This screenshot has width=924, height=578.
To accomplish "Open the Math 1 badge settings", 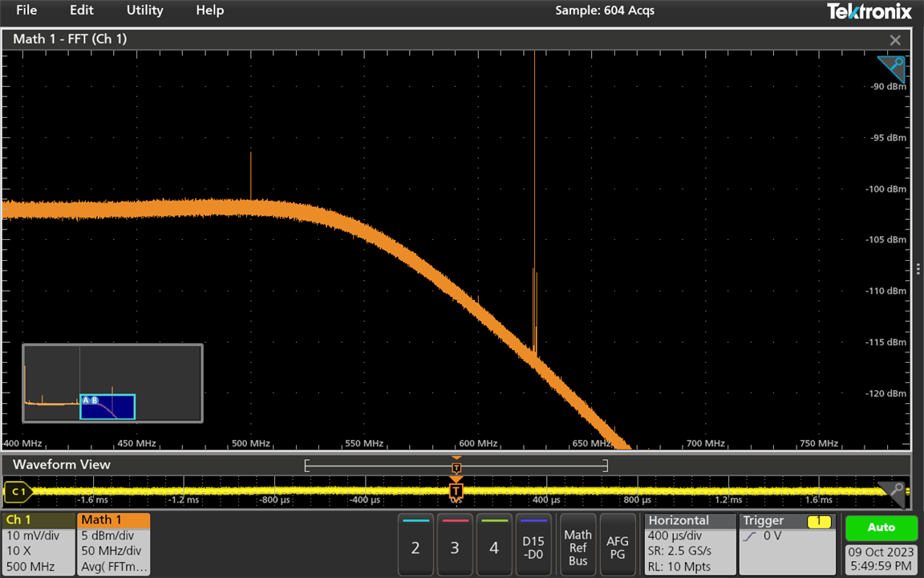I will 113,543.
